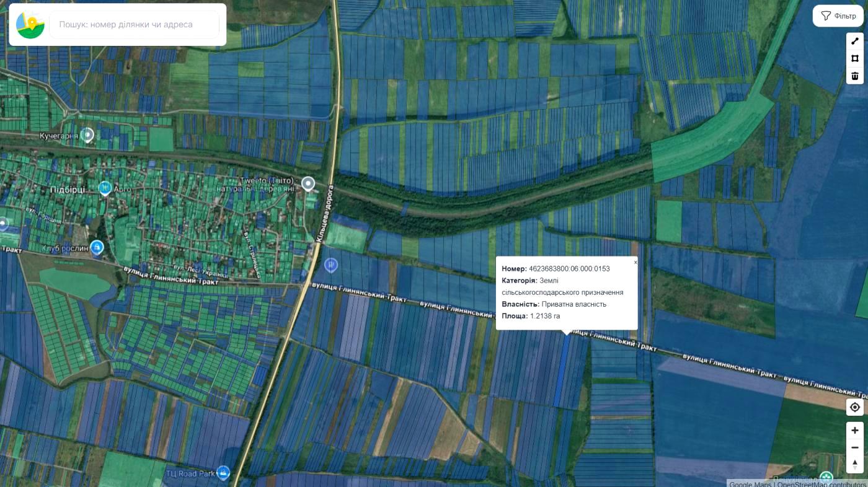Click the Кучегарня map marker

pos(88,134)
